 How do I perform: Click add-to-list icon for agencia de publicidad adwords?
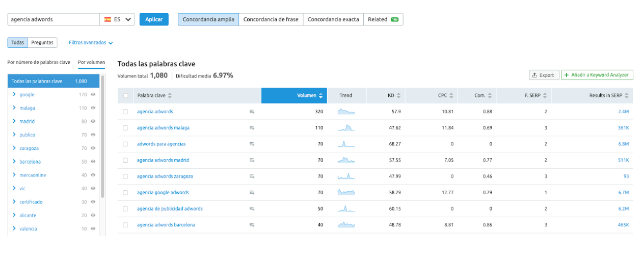pyautogui.click(x=252, y=209)
